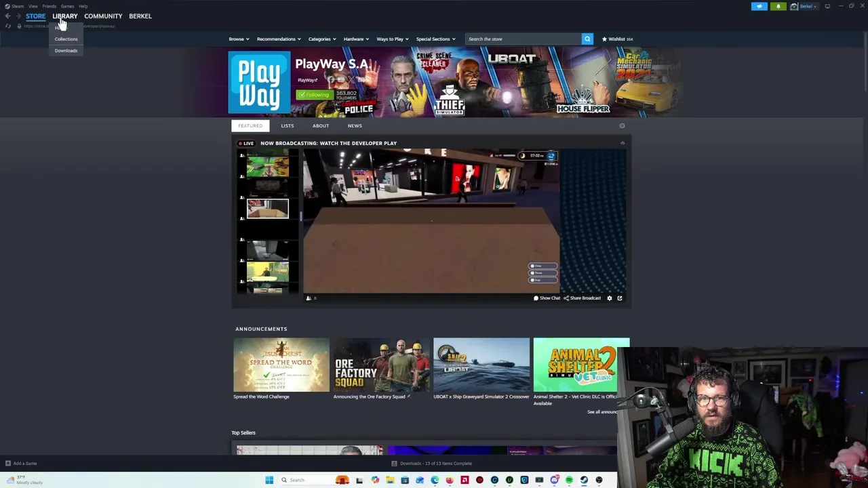868x488 pixels.
Task: Select the NEWS tab
Action: (355, 125)
